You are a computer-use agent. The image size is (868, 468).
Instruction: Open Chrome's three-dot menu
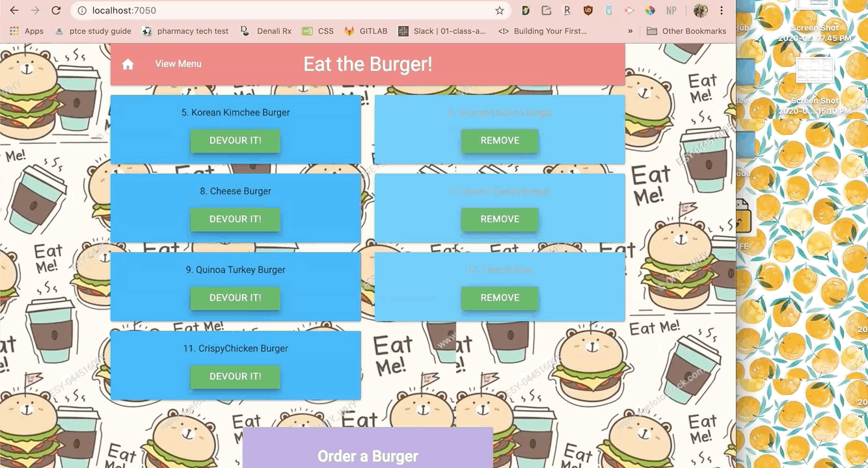[722, 10]
